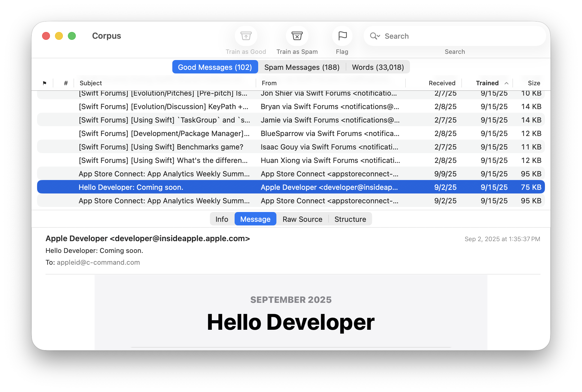Select Good Messages segment

215,67
